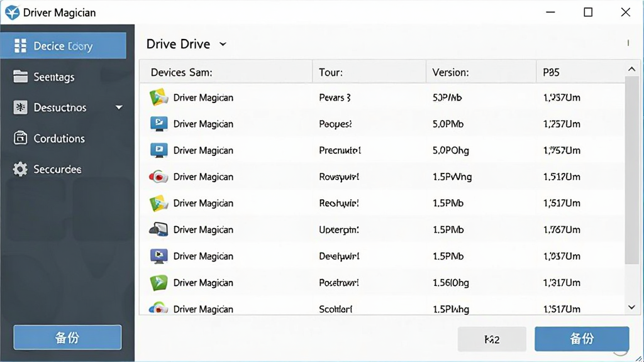This screenshot has height=362, width=644.
Task: Click the '1,767Um' value
Action: [x=562, y=230]
